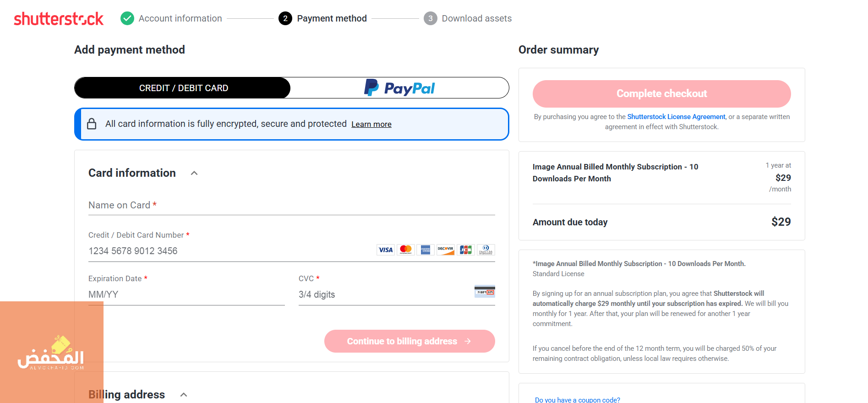Viewport: 868px width, 403px height.
Task: Click the Complete checkout button
Action: coord(661,94)
